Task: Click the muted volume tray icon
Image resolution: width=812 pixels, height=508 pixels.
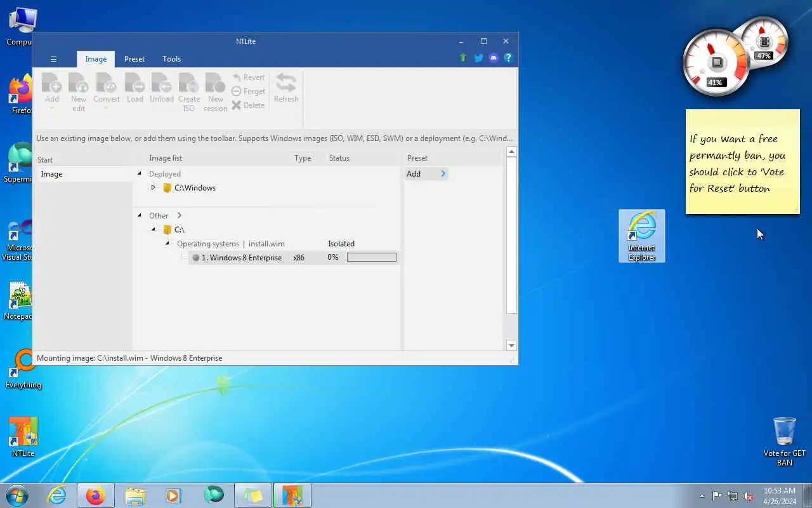Action: click(x=748, y=496)
